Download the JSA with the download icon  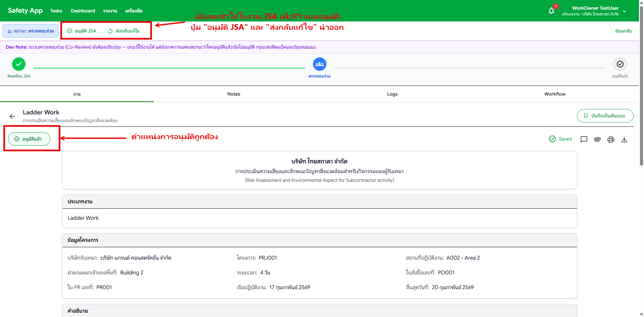pyautogui.click(x=624, y=139)
